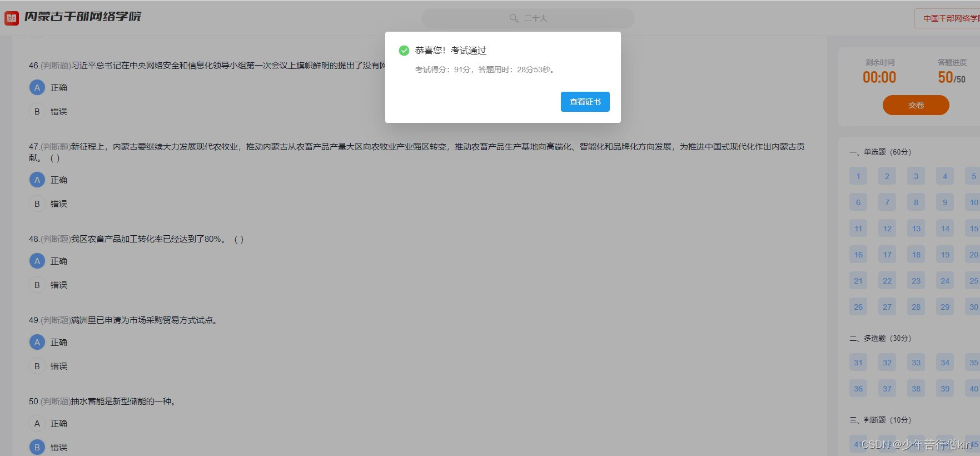Click question 49 text about 满洲里
The image size is (980, 456).
coord(123,320)
